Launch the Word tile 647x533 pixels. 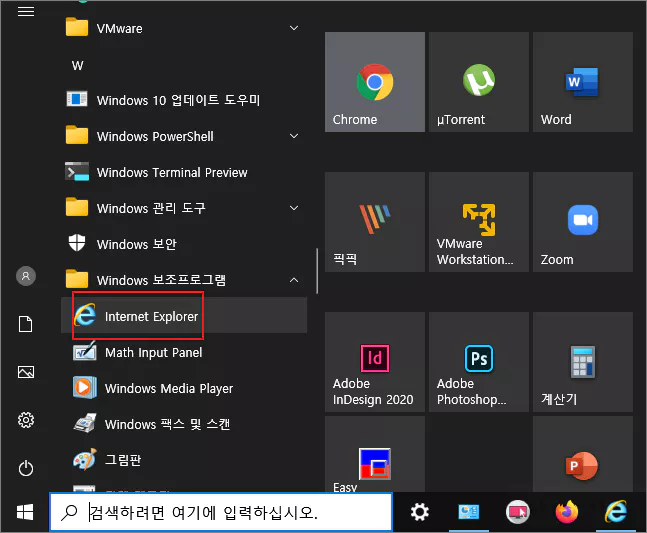coord(583,82)
